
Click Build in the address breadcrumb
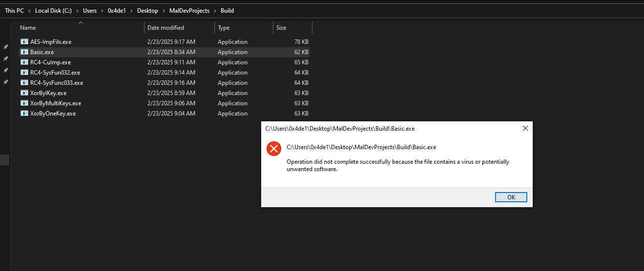[227, 11]
